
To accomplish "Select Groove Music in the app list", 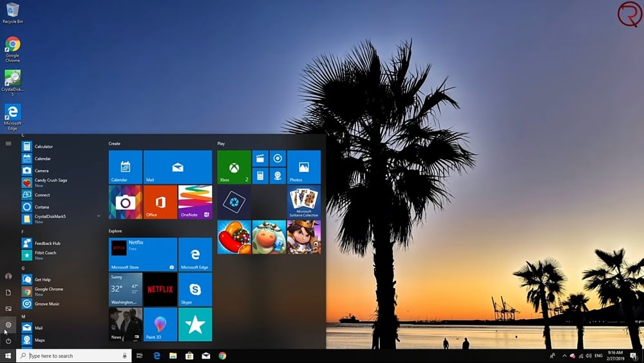I will (x=47, y=304).
